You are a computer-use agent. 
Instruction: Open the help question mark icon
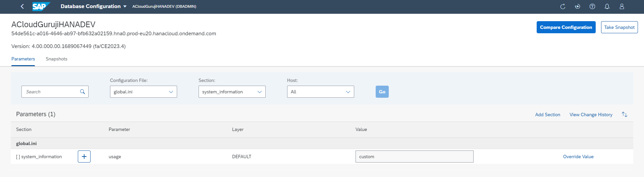(592, 6)
